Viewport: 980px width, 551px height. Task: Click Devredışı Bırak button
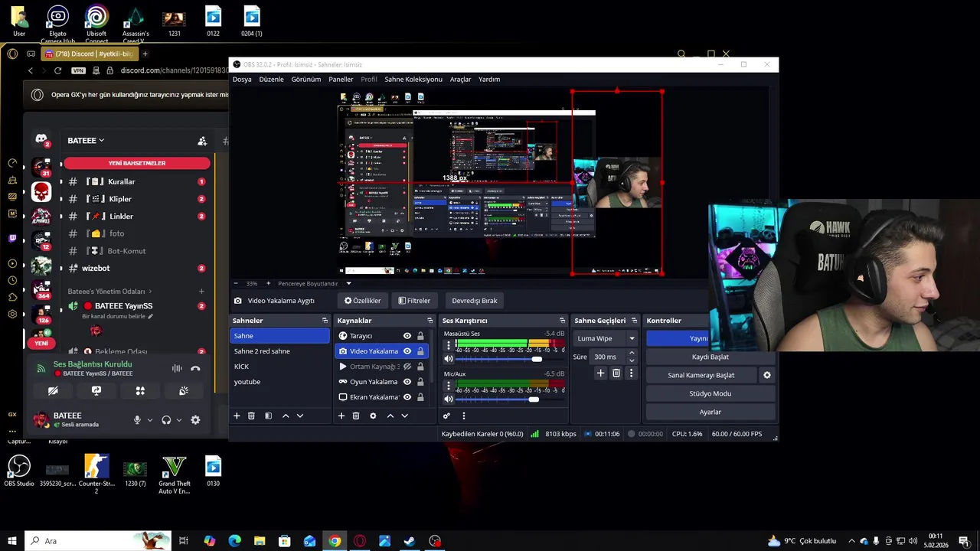475,301
